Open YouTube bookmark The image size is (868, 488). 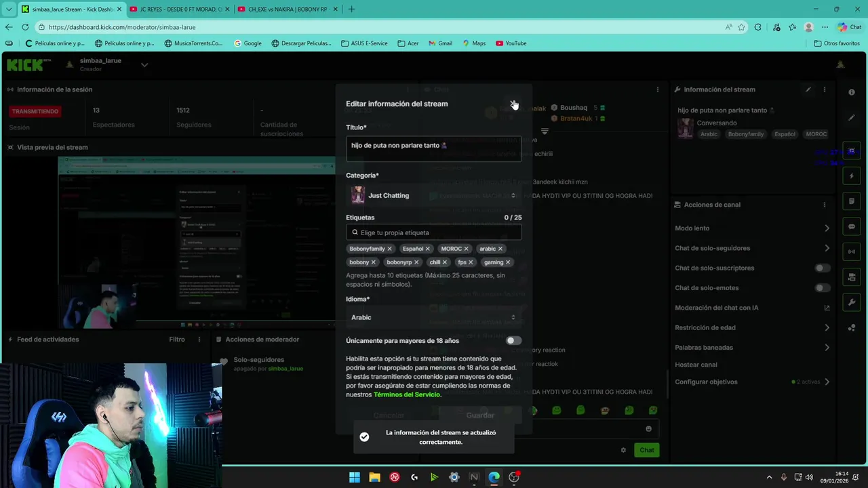[x=511, y=43]
